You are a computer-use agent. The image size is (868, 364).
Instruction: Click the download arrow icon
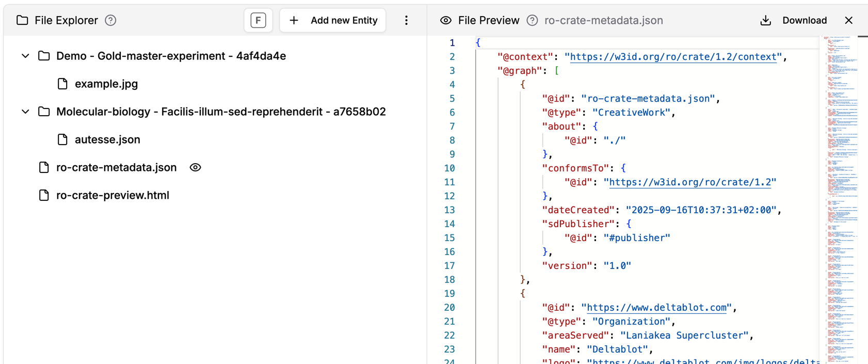point(765,21)
